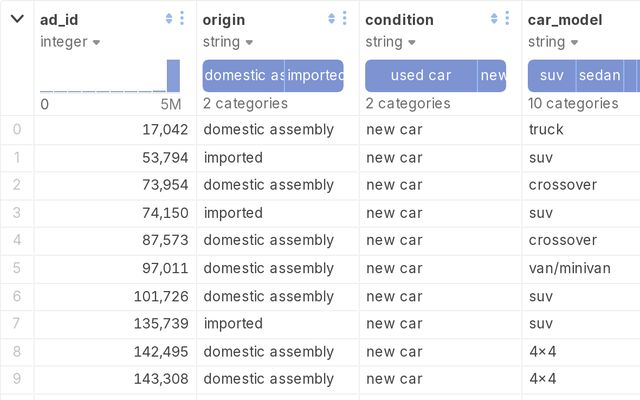
Task: Filter condition by used car category
Action: 421,76
